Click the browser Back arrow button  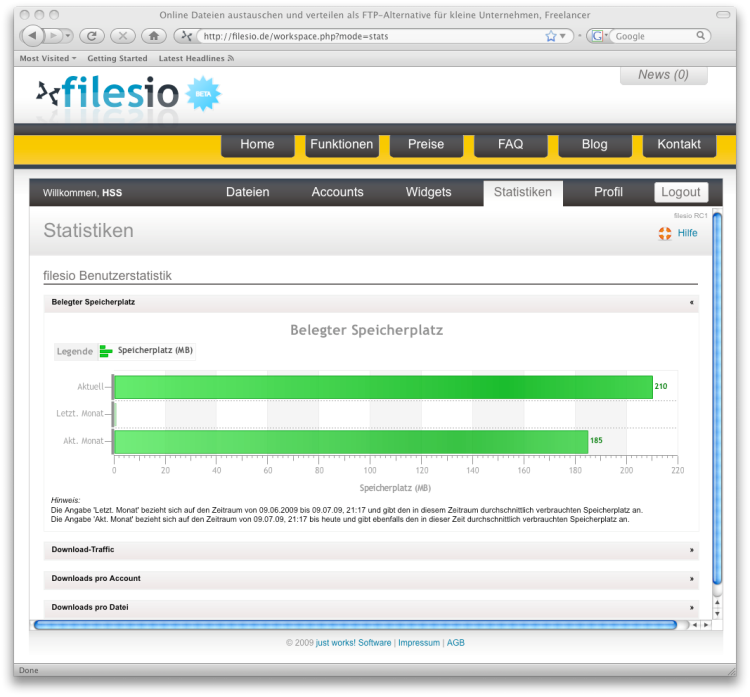(x=33, y=35)
